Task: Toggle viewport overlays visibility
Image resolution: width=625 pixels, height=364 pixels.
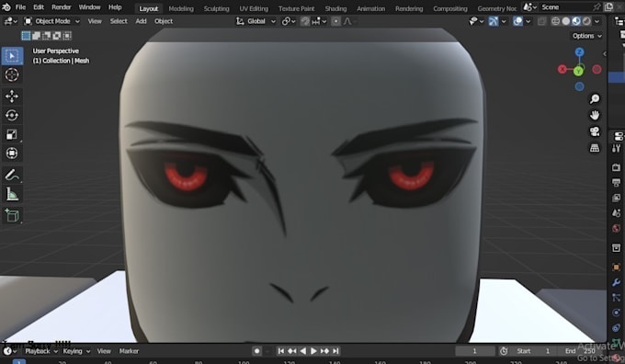Action: point(517,21)
